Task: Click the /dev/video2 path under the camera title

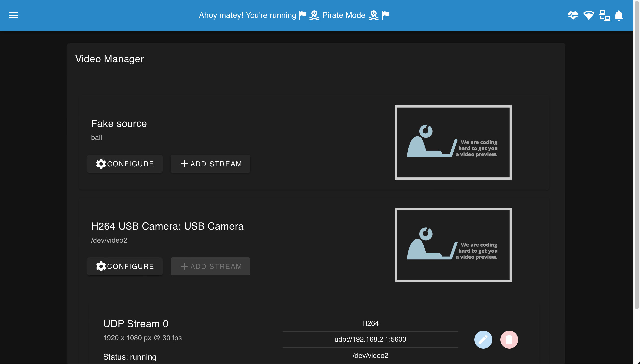Action: click(109, 240)
